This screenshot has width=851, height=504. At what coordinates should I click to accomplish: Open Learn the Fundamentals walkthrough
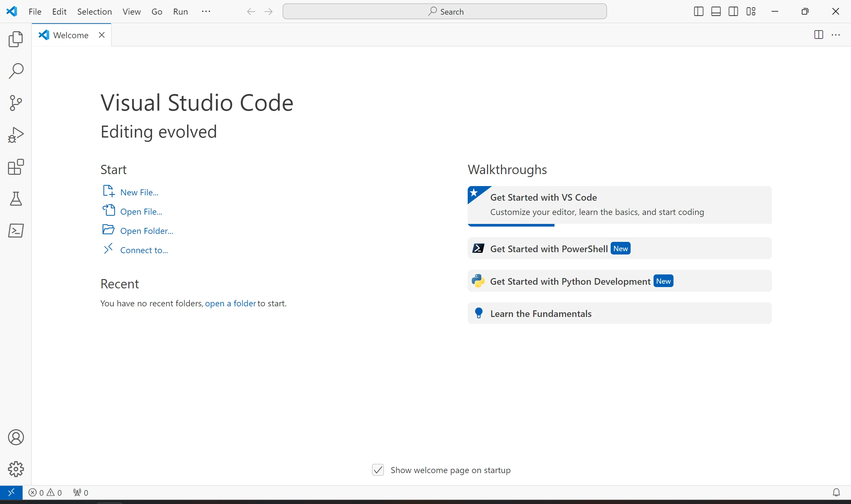(619, 313)
